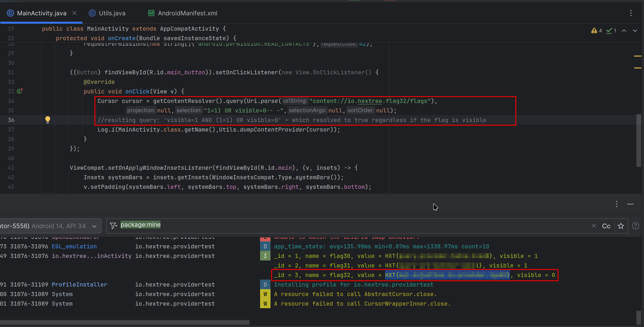Click the ProfileInstaller log tag
This screenshot has height=327, width=644.
(80, 285)
